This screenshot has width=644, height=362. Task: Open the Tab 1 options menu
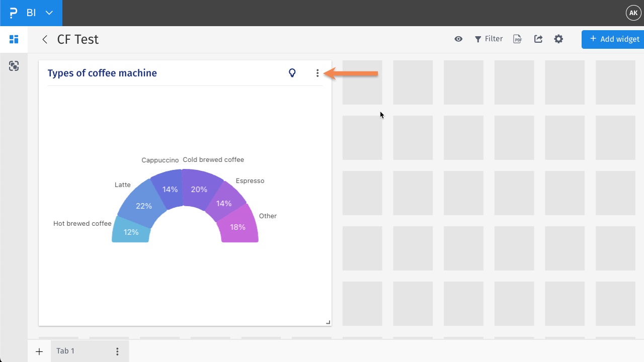tap(117, 351)
